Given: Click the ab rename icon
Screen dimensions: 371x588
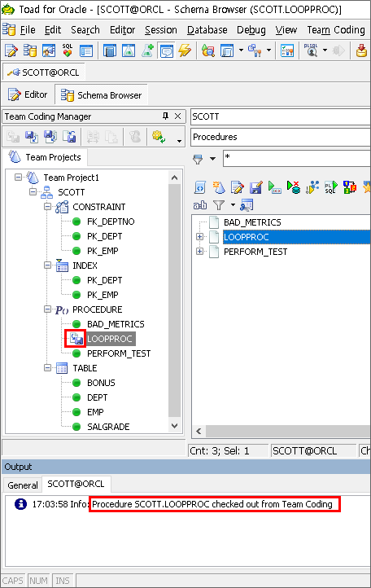Looking at the screenshot, I should point(200,204).
